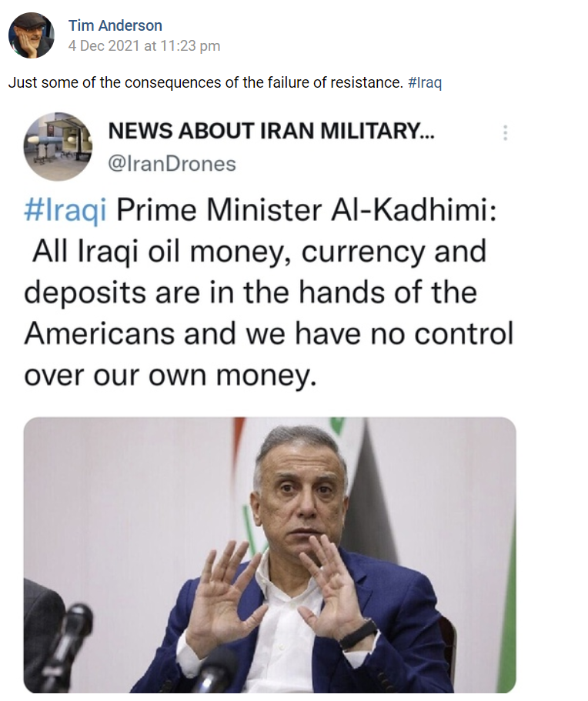
Task: Open the 4 Dec 2021 post timestamp
Action: pos(144,46)
